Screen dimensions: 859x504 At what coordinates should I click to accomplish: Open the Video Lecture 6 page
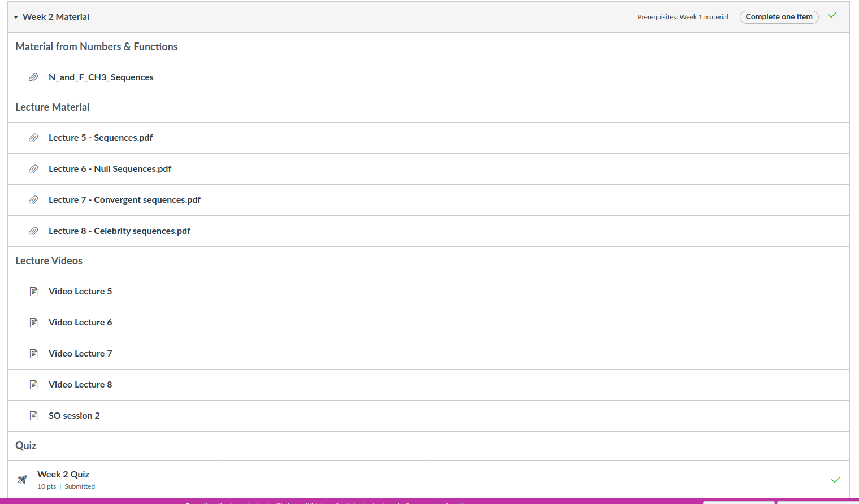click(80, 323)
